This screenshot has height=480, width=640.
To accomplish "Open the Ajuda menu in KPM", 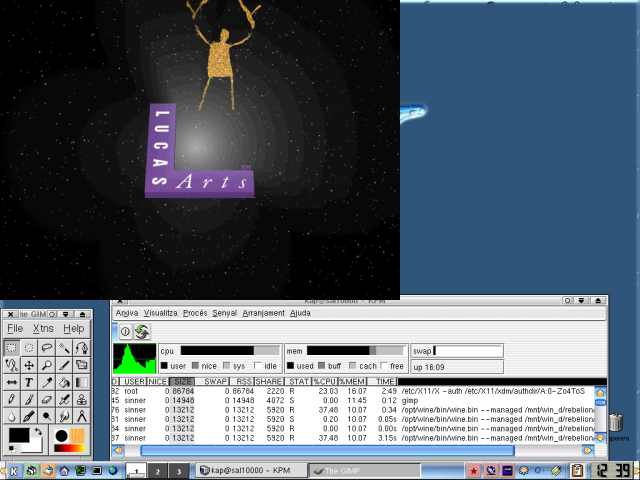I will [x=300, y=313].
